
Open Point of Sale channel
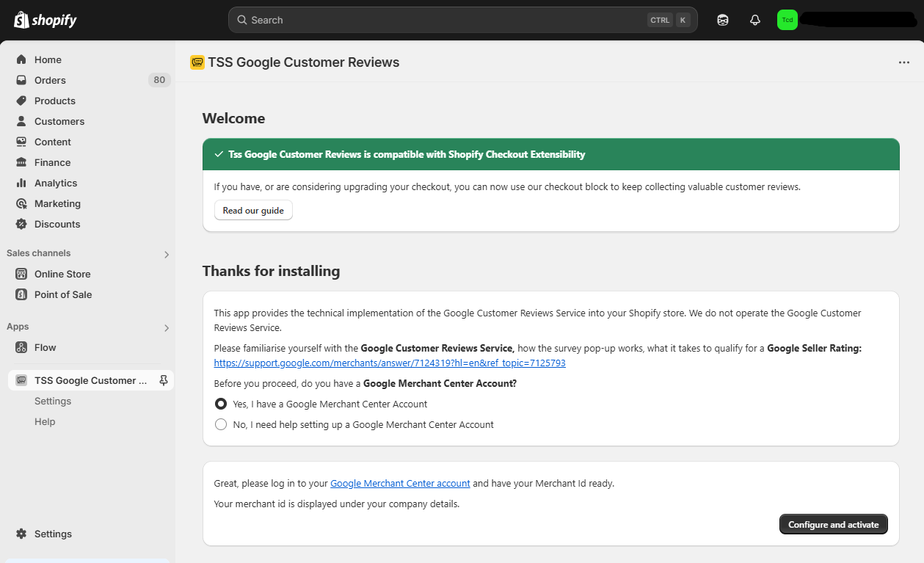pos(63,294)
